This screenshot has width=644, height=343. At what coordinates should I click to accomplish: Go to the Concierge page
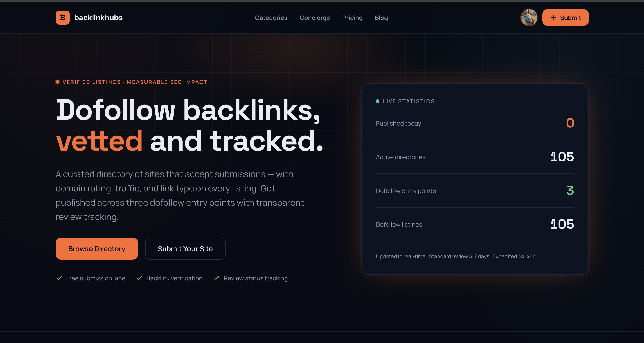point(315,18)
